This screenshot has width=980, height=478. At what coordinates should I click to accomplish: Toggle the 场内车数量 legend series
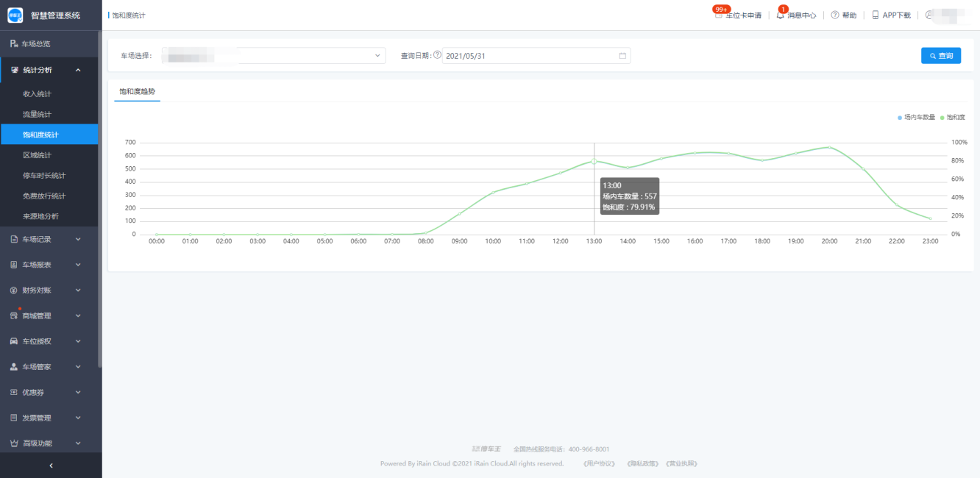[916, 118]
